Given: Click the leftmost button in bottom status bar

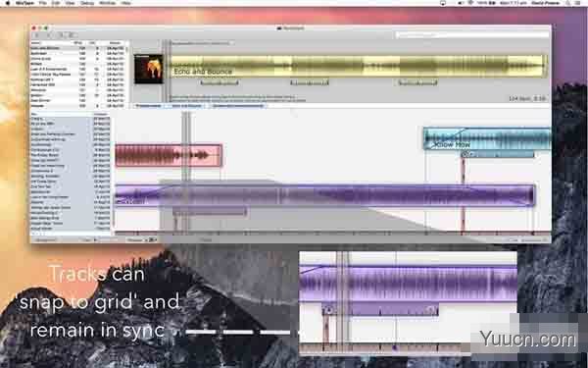Looking at the screenshot, I should (45, 239).
